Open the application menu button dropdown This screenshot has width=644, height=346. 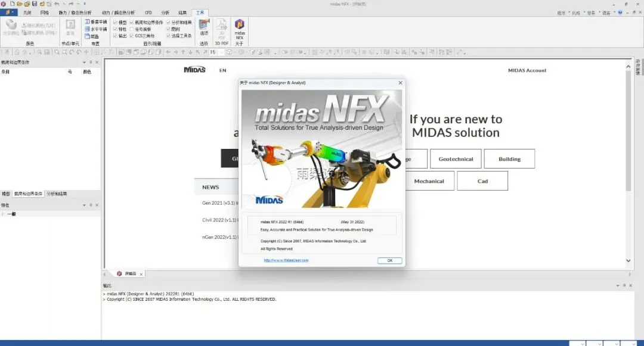[x=8, y=13]
